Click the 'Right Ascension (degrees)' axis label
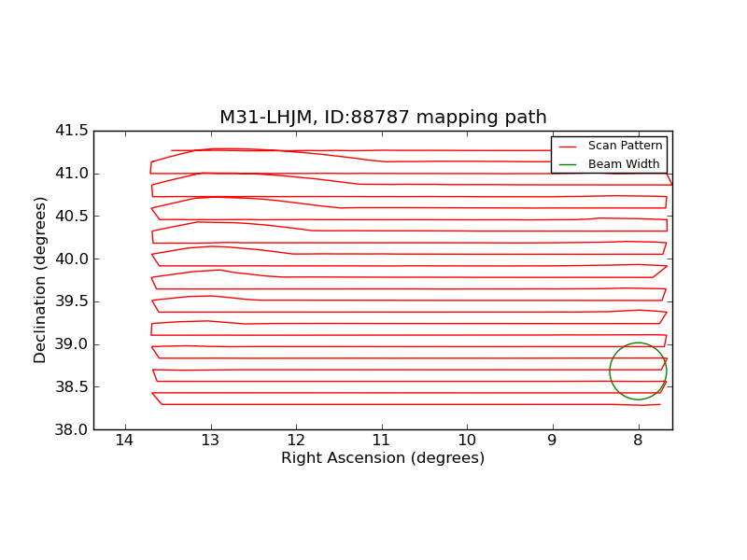The height and width of the screenshot is (560, 747). [x=383, y=458]
